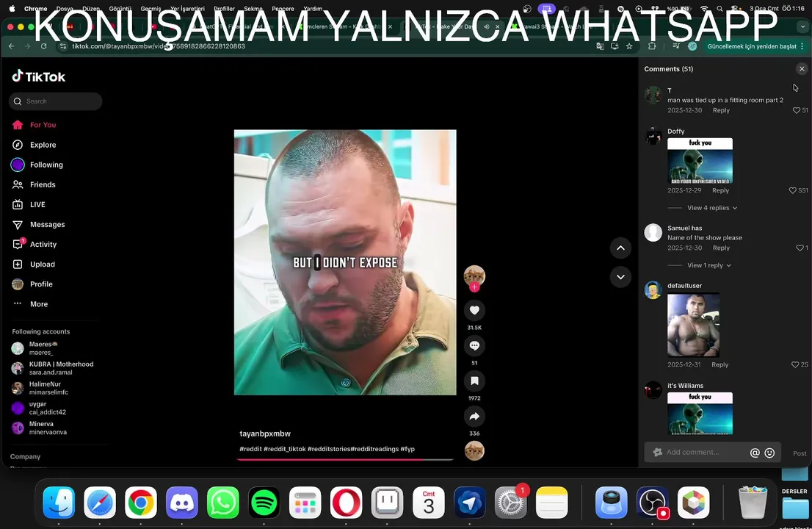Follow creator with the red plus badge
Image resolution: width=812 pixels, height=529 pixels.
coord(474,287)
